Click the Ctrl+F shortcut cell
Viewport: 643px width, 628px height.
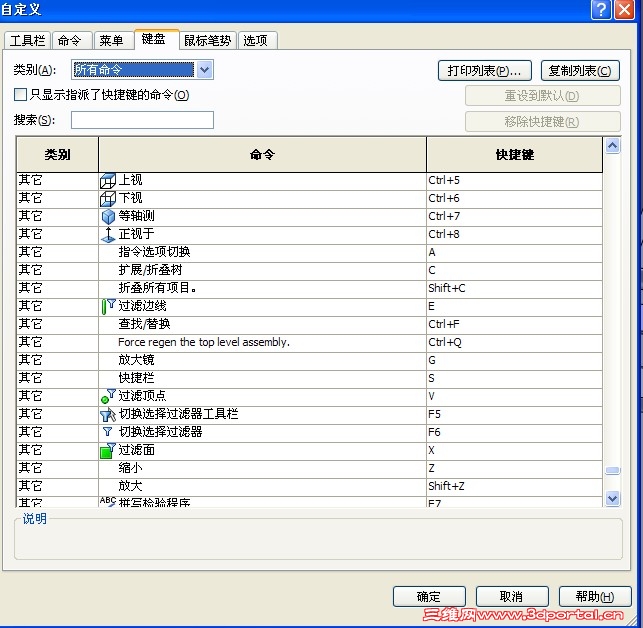point(515,324)
